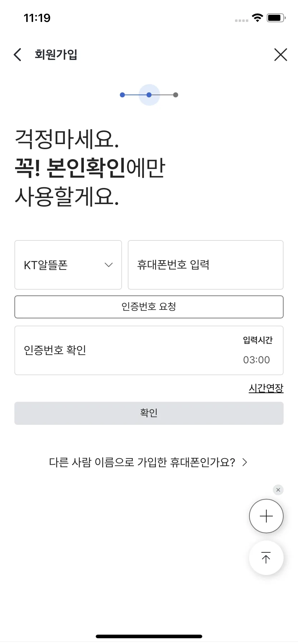Select the gray third step dot
298x644 pixels.
(x=176, y=95)
